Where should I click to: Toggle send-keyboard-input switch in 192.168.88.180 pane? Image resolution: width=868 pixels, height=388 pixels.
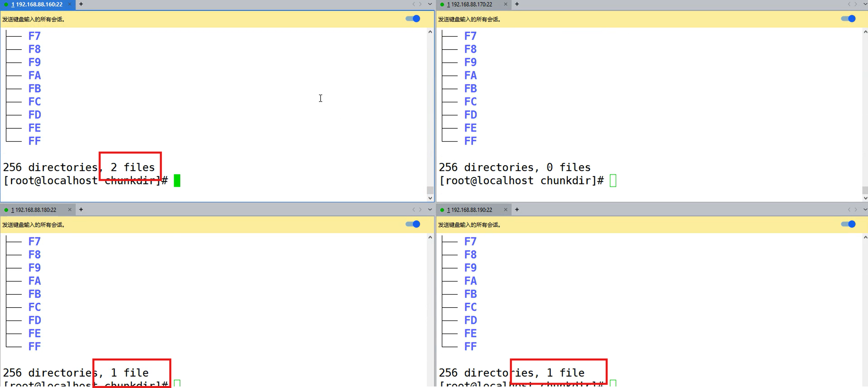413,224
